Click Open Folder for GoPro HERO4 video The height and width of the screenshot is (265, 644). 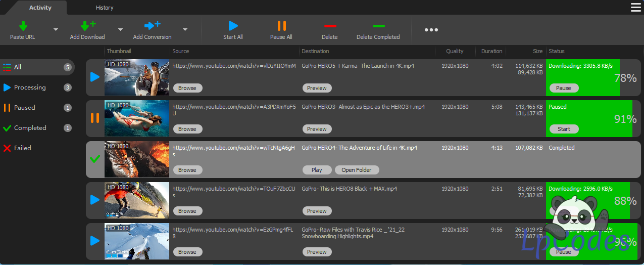pyautogui.click(x=357, y=170)
